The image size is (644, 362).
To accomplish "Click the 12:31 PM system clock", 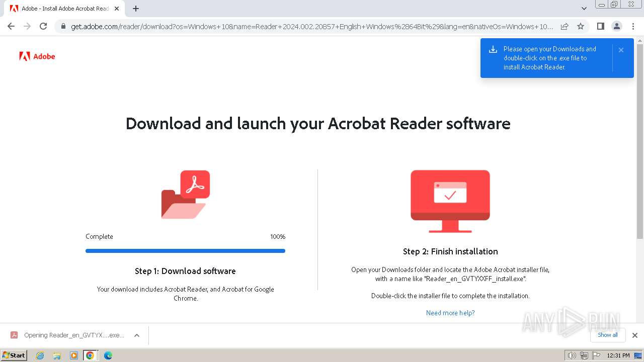I will [618, 355].
